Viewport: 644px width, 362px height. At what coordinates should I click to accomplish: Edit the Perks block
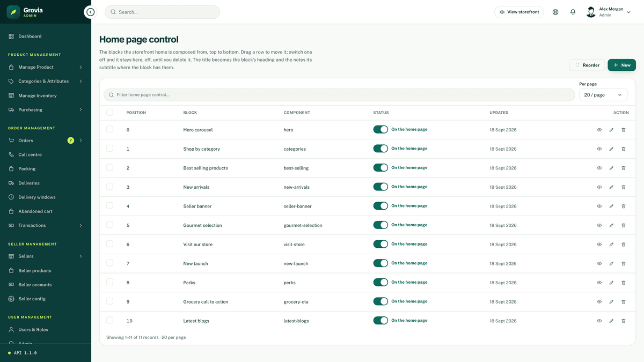(611, 283)
